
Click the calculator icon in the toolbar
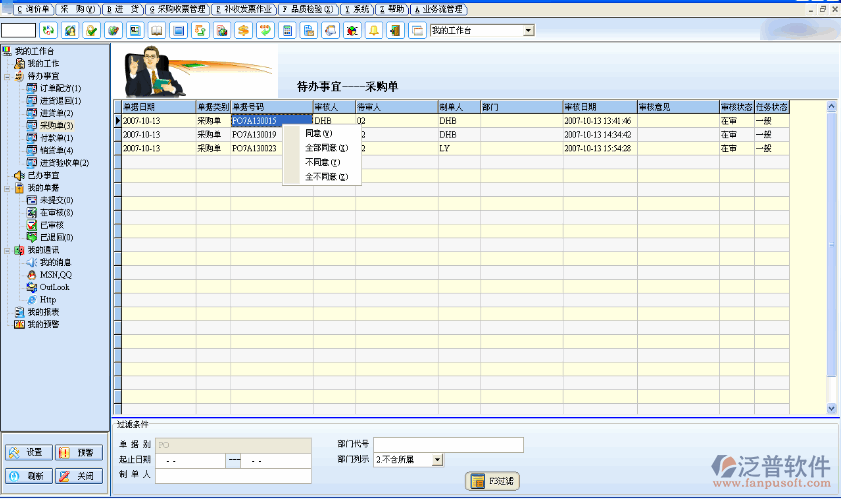[x=287, y=31]
